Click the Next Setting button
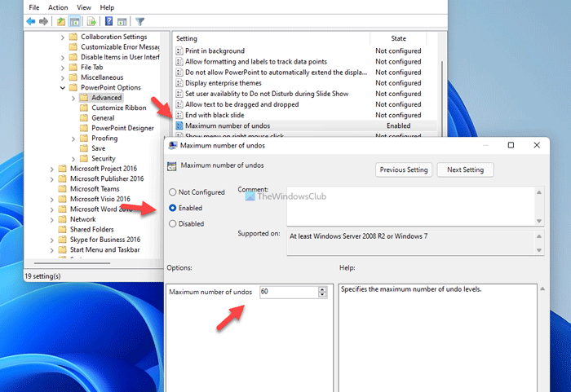Image resolution: width=571 pixels, height=392 pixels. click(466, 170)
